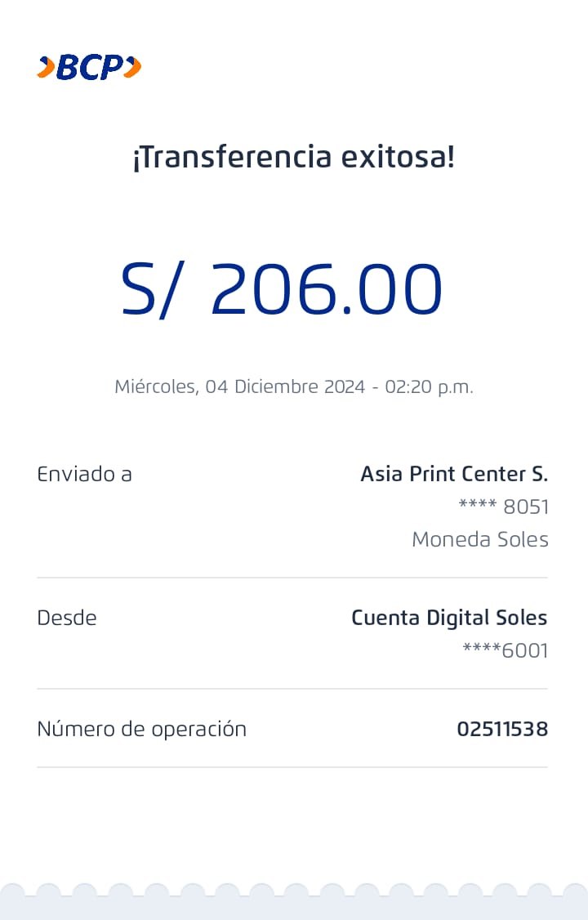Click the source account number ****6001
Screen dimensions: 588x920
tap(505, 650)
